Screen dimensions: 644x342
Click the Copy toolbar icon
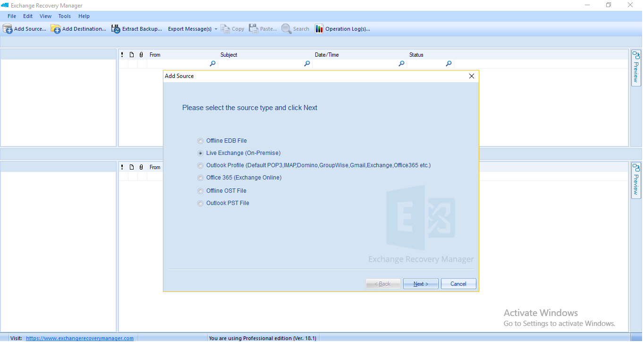point(225,29)
